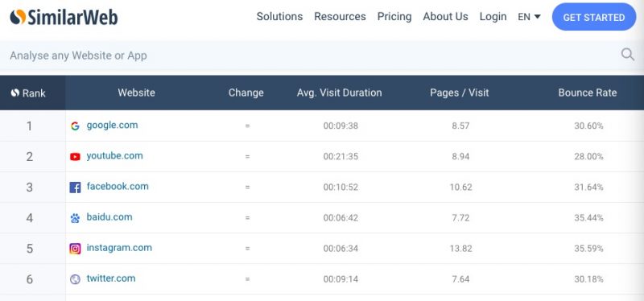Click the 00:06:34 duration value
The image size is (644, 301).
point(341,249)
